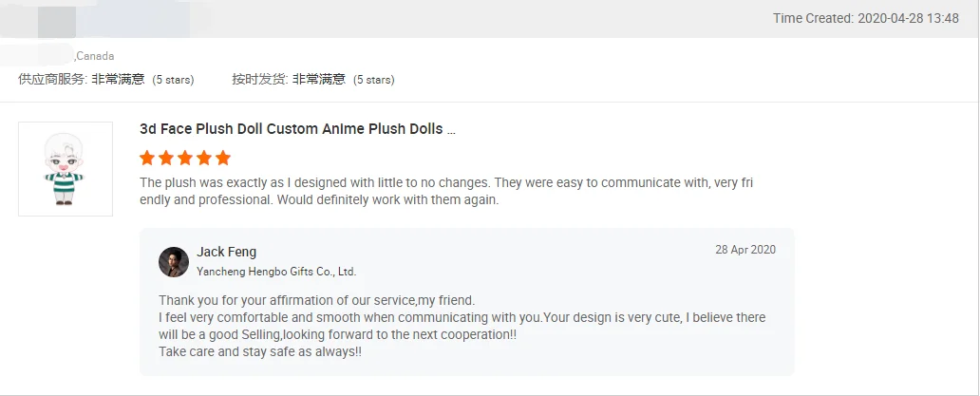Screen dimensions: 980x396
Task: Click the plush doll product thumbnail
Action: click(66, 168)
